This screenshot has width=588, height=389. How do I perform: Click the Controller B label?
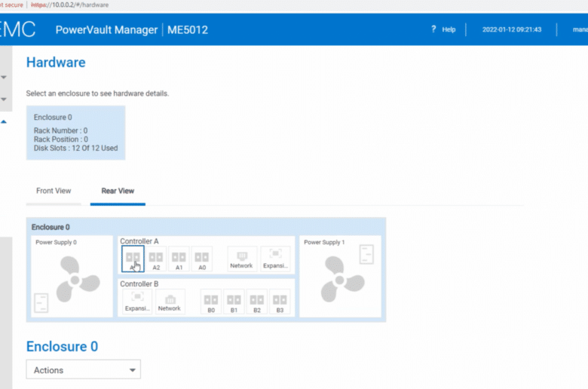(x=139, y=284)
